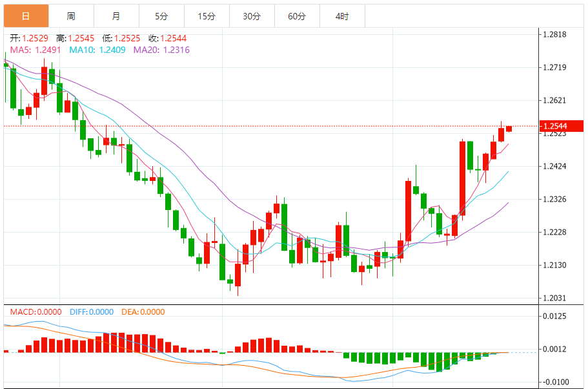This screenshot has height=389, width=588.
Task: Switch to the 周 weekly tab
Action: [71, 16]
